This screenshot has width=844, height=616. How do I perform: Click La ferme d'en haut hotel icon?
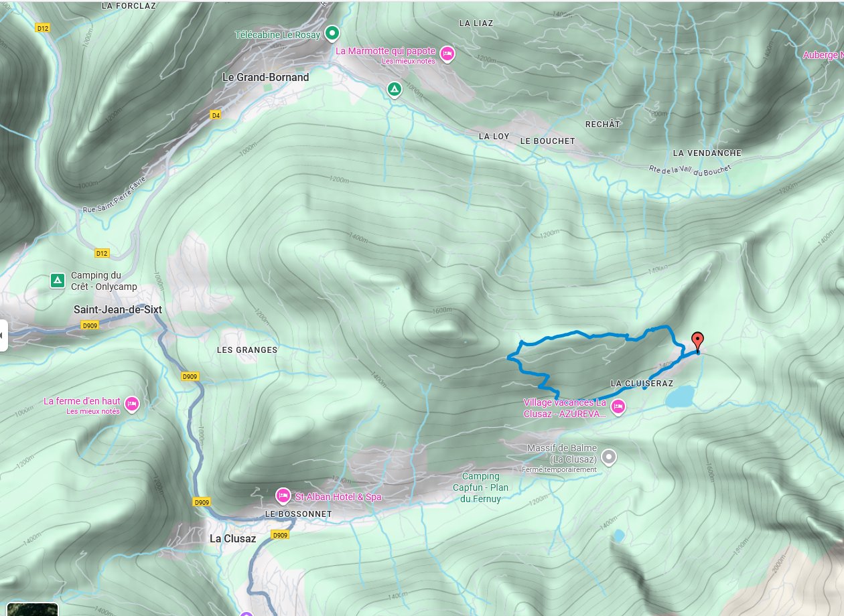click(x=132, y=403)
